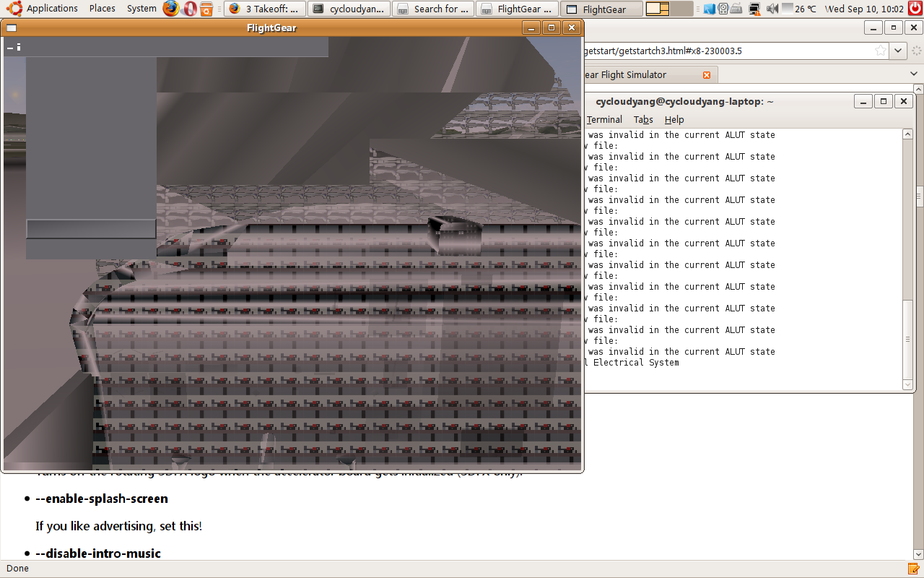
Task: Click the orange launcher icon beside Opera
Action: click(207, 9)
